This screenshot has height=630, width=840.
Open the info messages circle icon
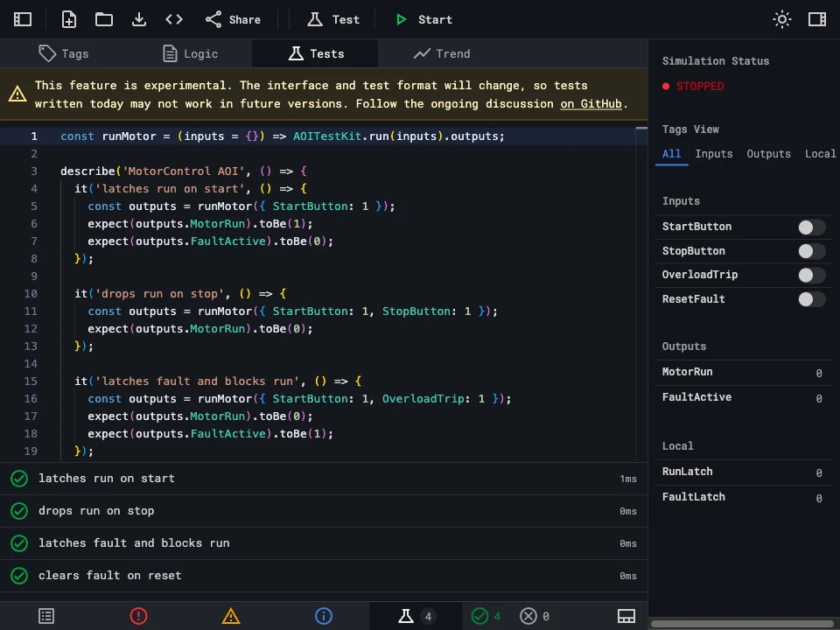pyautogui.click(x=324, y=616)
